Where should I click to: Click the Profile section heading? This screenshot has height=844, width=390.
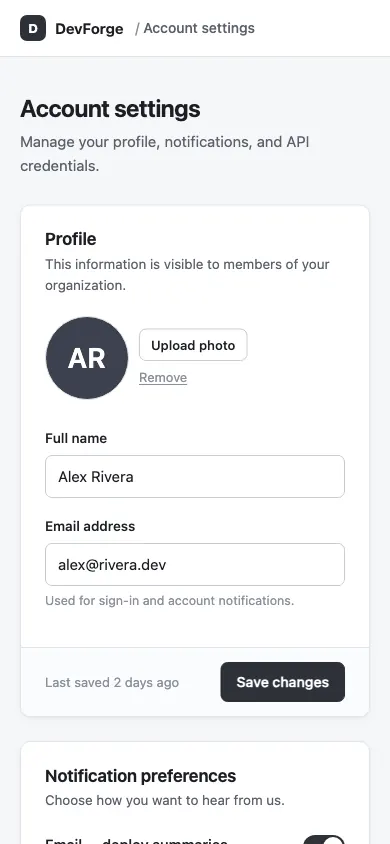point(70,239)
